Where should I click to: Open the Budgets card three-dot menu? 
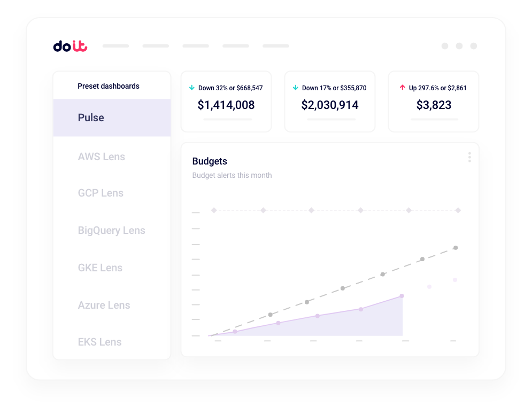pyautogui.click(x=469, y=157)
